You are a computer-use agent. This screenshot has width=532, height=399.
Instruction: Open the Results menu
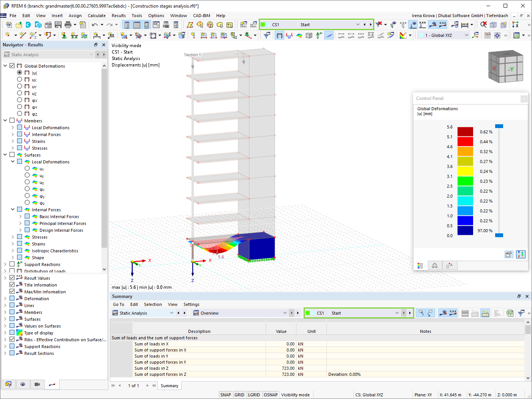tap(119, 16)
